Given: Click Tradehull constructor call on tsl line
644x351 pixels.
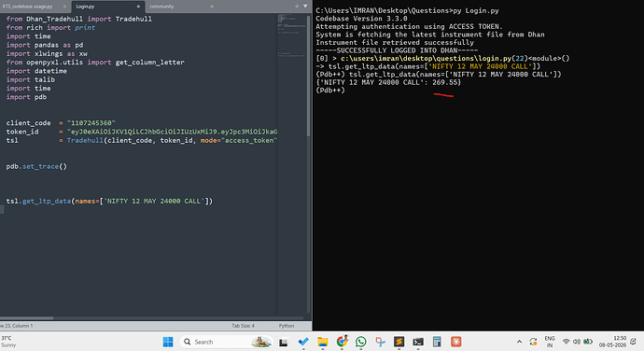Looking at the screenshot, I should 172,140.
